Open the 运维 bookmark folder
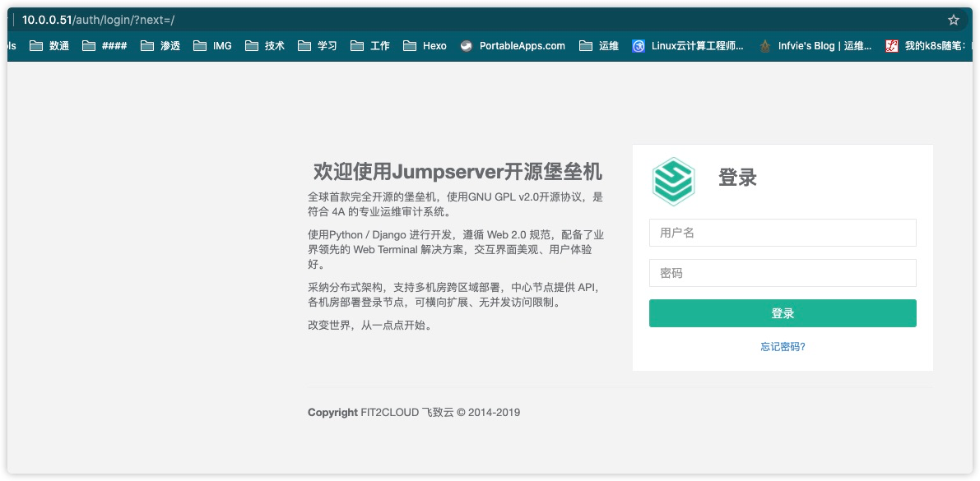This screenshot has height=481, width=980. (x=599, y=45)
